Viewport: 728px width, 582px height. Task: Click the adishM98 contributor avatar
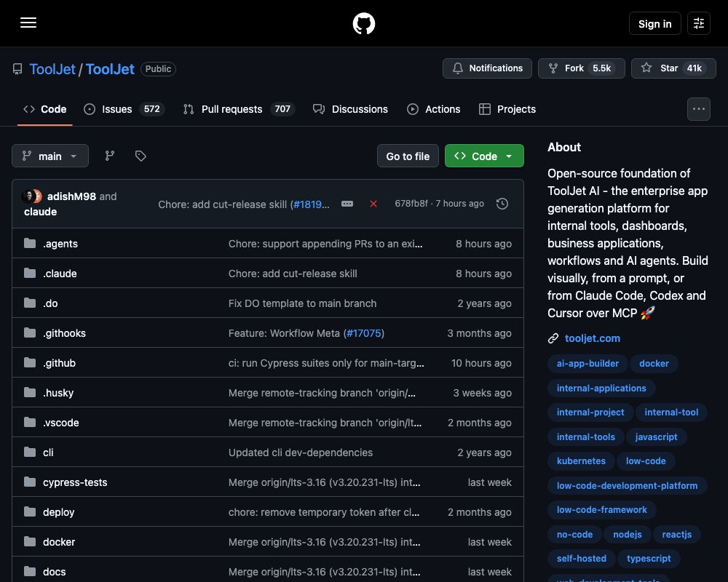coord(28,196)
